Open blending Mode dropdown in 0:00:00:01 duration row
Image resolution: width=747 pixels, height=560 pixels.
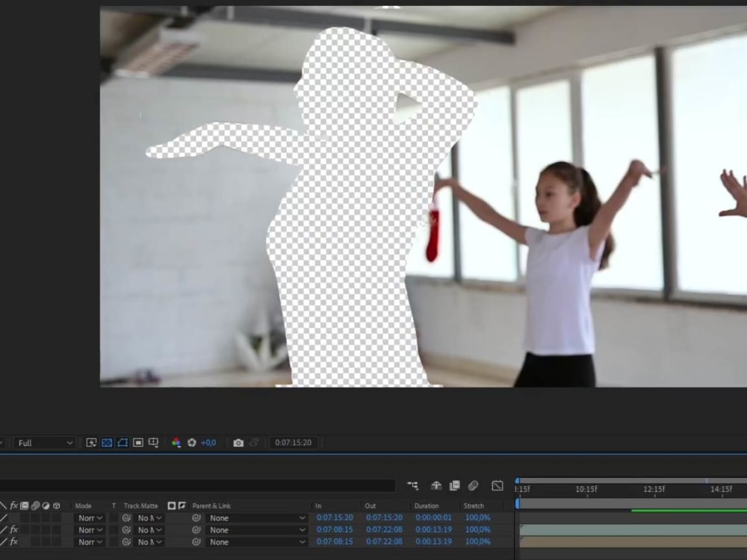(90, 517)
